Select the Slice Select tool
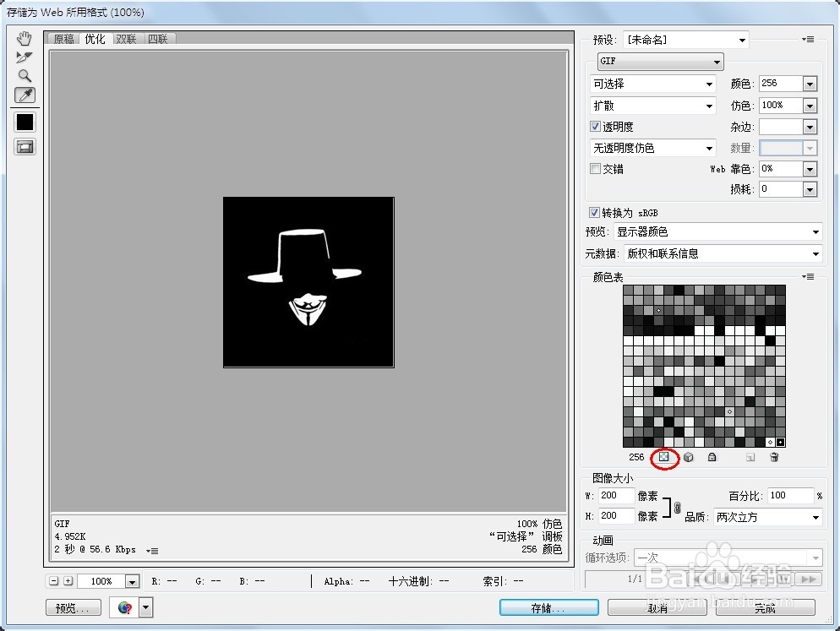 (x=25, y=57)
